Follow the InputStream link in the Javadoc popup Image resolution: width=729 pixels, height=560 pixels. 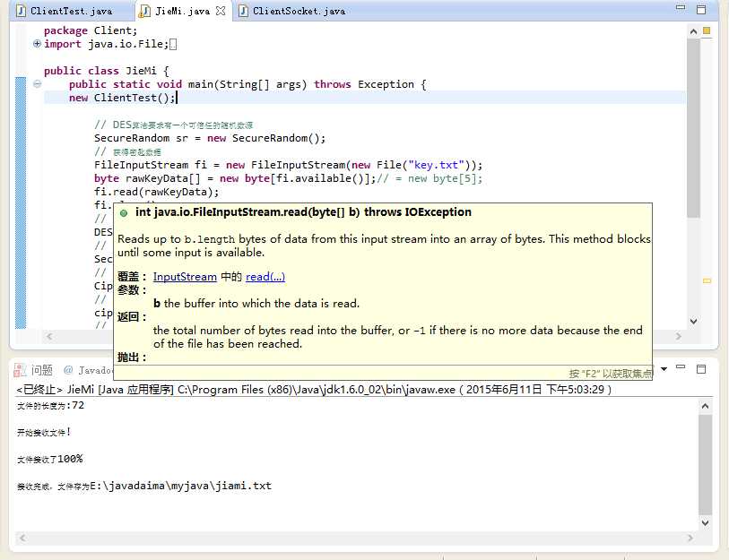click(x=185, y=277)
